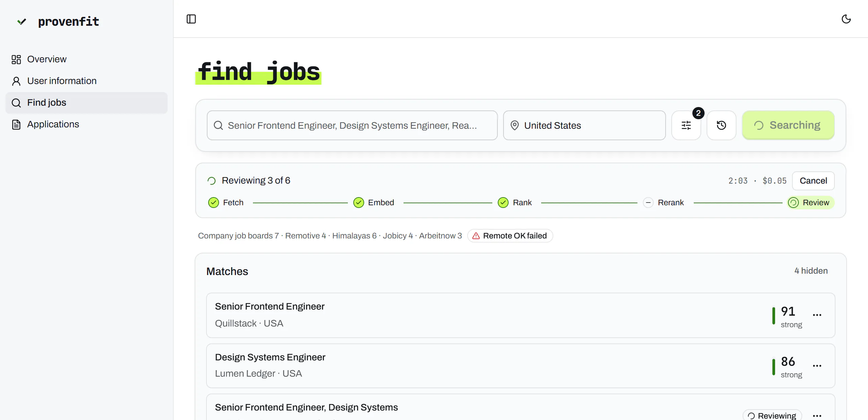Click the United States location field
This screenshot has height=420, width=868.
point(585,125)
